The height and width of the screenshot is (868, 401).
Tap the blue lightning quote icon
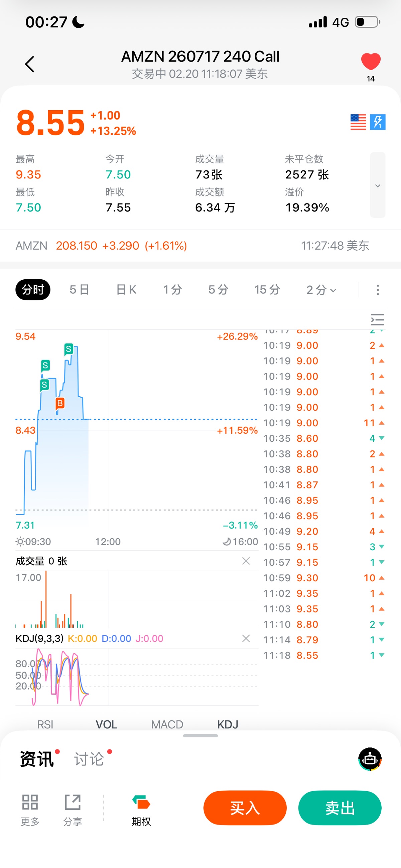377,122
